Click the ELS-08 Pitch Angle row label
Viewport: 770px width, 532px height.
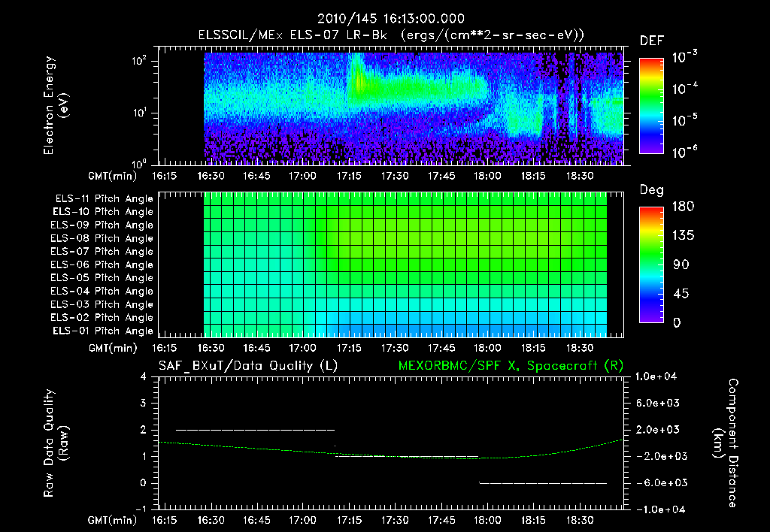102,238
